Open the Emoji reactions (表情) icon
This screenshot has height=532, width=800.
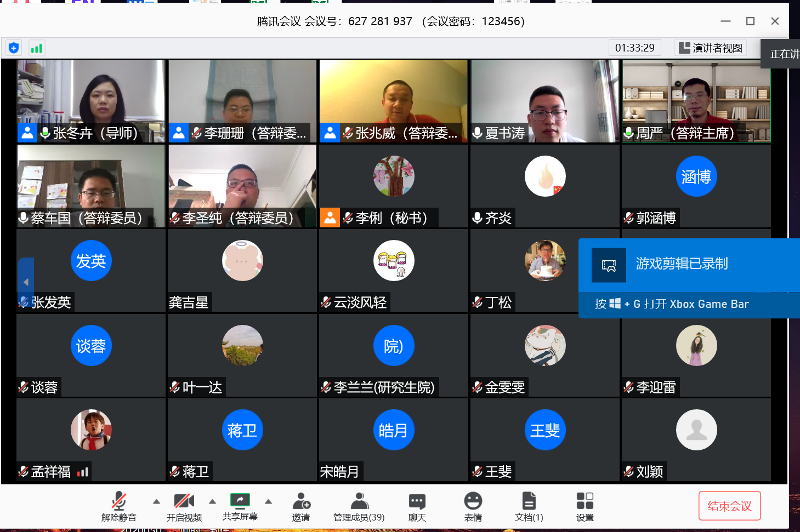pyautogui.click(x=473, y=506)
